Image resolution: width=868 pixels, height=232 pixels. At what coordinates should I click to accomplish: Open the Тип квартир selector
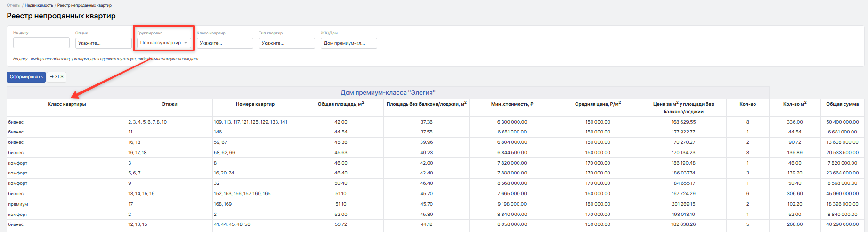(287, 43)
